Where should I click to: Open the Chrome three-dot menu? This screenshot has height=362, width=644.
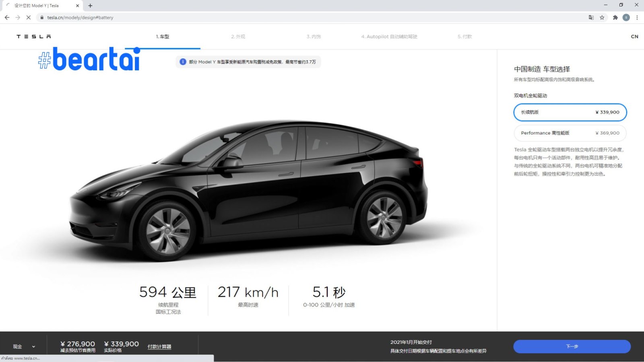coord(637,17)
